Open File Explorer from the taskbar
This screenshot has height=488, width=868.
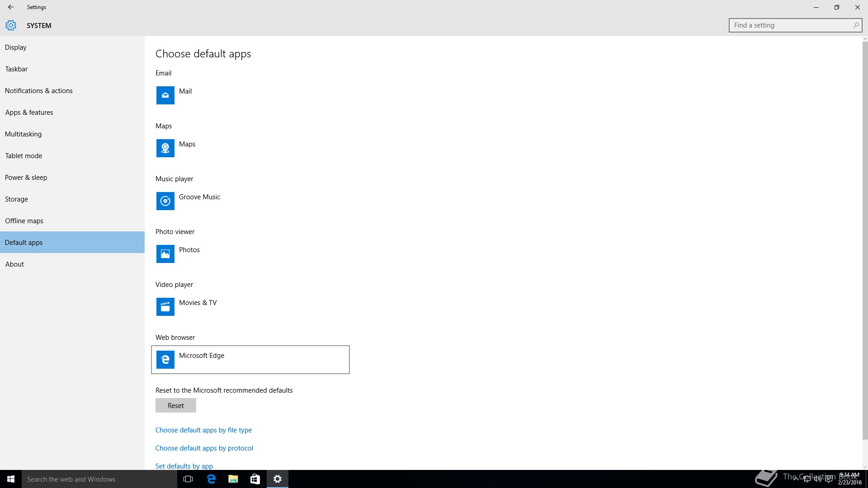(x=233, y=479)
